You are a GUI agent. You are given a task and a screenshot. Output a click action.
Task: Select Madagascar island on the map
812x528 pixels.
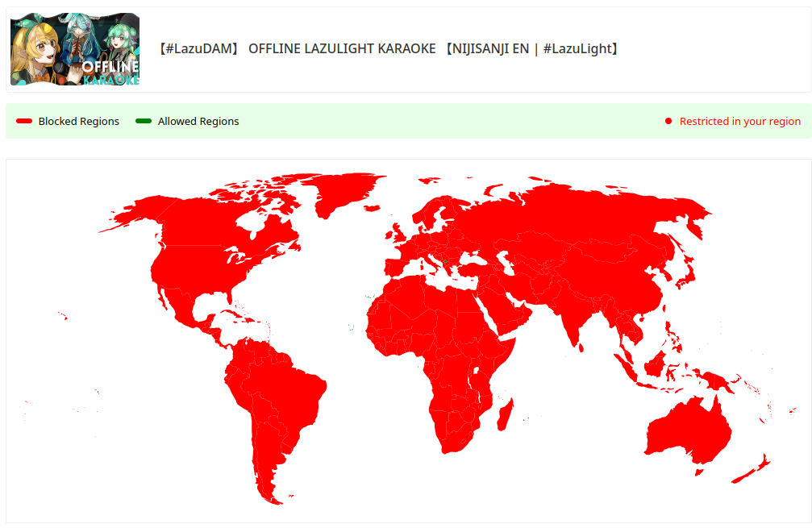[x=506, y=417]
